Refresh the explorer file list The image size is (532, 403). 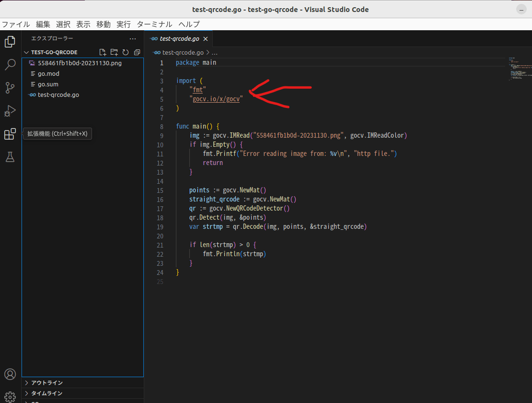pos(126,52)
